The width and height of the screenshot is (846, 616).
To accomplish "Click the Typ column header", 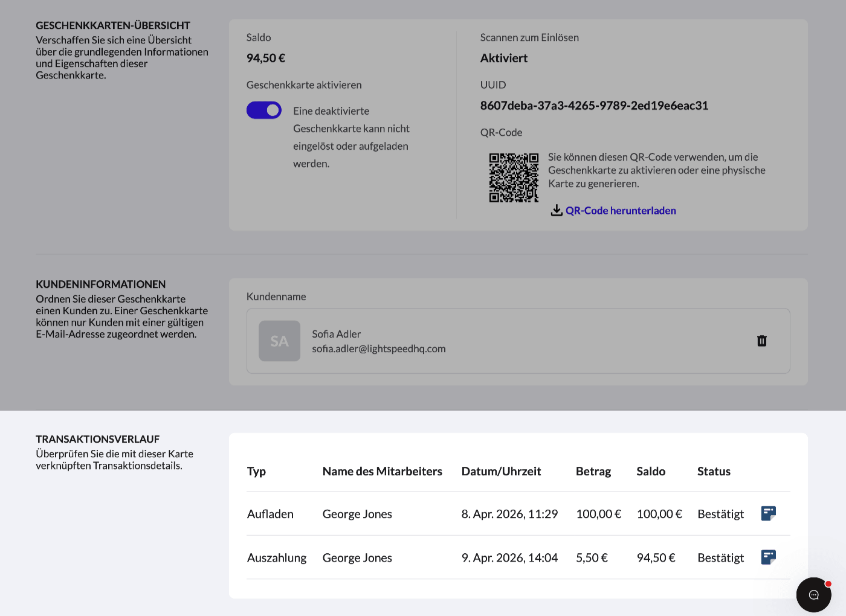I will tap(256, 471).
